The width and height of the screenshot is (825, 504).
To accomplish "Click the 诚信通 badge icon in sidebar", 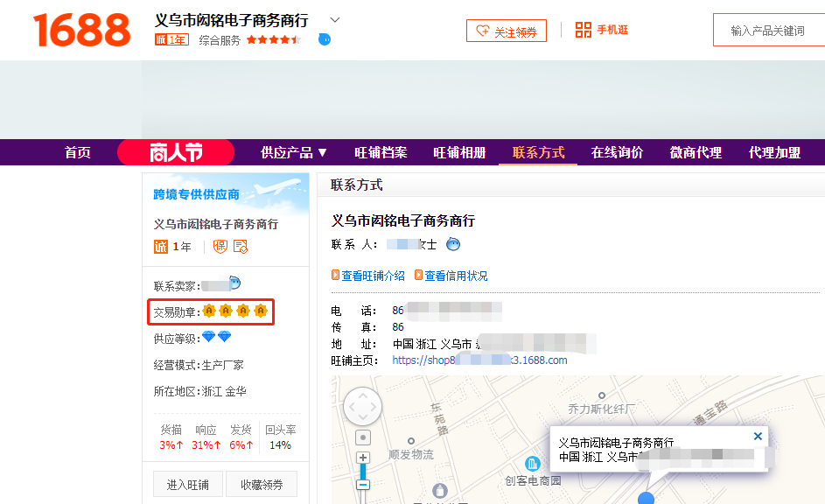I will 160,246.
